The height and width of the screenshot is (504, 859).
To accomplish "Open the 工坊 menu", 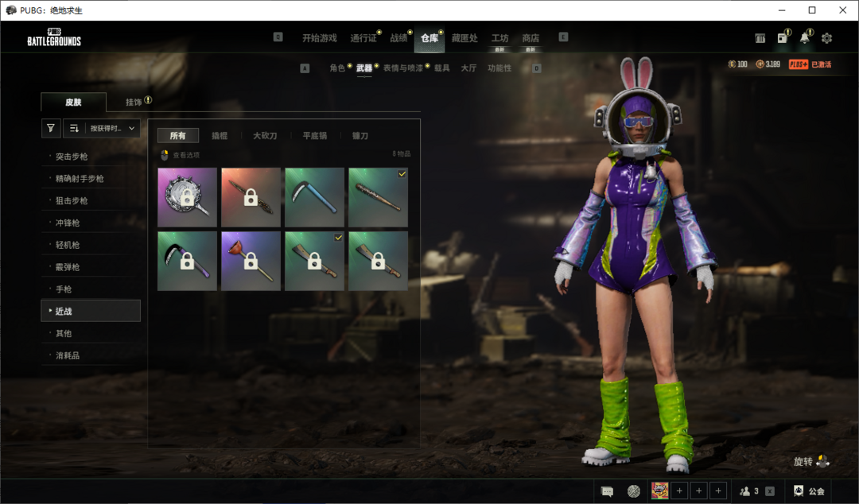I will 499,38.
